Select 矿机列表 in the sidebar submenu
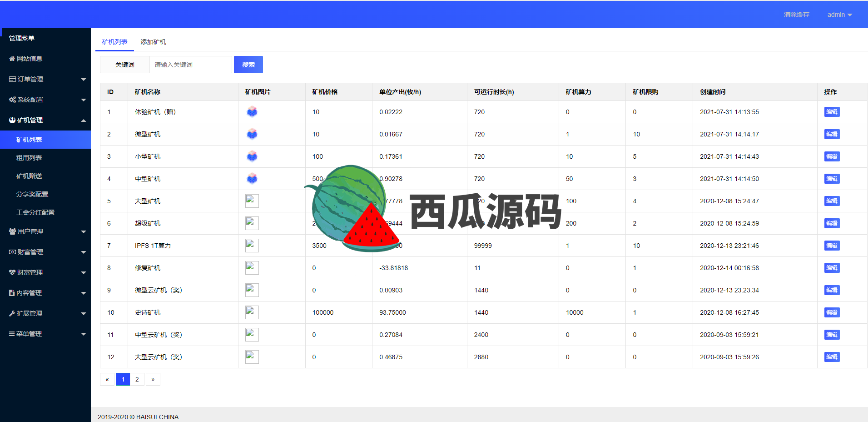868x422 pixels. (45, 140)
